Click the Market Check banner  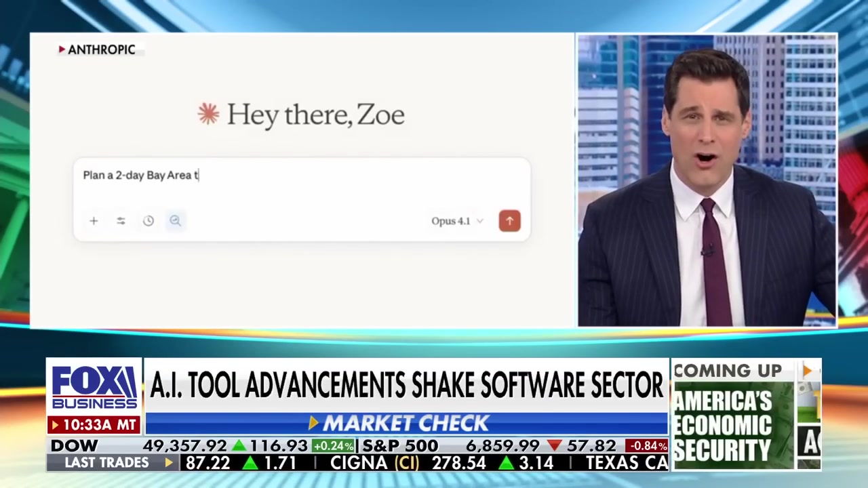[x=406, y=424]
